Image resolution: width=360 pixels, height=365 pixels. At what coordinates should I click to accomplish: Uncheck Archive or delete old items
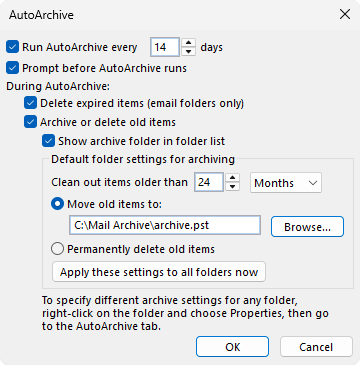click(30, 122)
